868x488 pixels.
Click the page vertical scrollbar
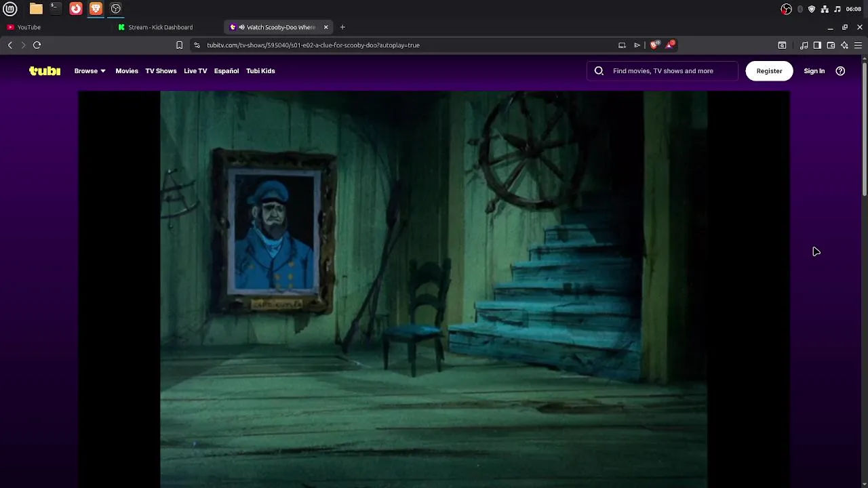coord(864,129)
